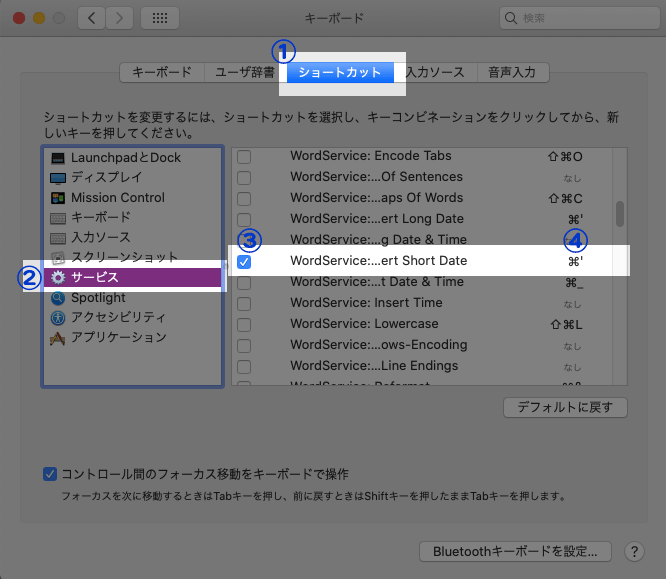Click the help question mark button
Viewport: 666px width, 579px height.
click(x=633, y=551)
